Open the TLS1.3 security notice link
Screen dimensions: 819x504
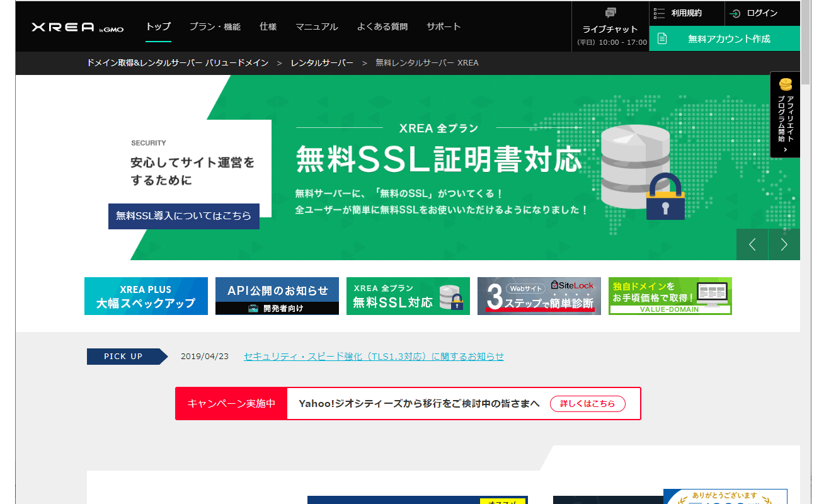coord(374,357)
